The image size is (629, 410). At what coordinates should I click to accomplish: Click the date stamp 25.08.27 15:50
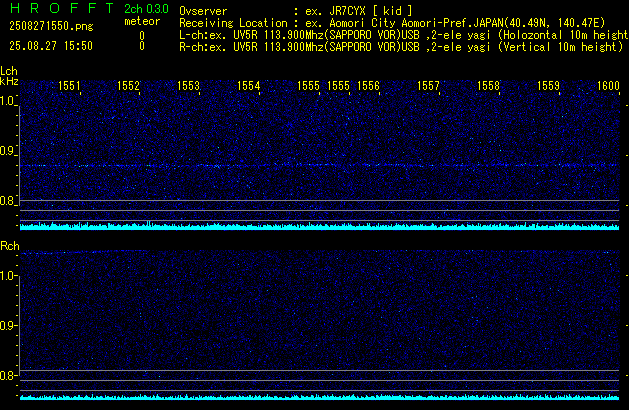[x=51, y=46]
